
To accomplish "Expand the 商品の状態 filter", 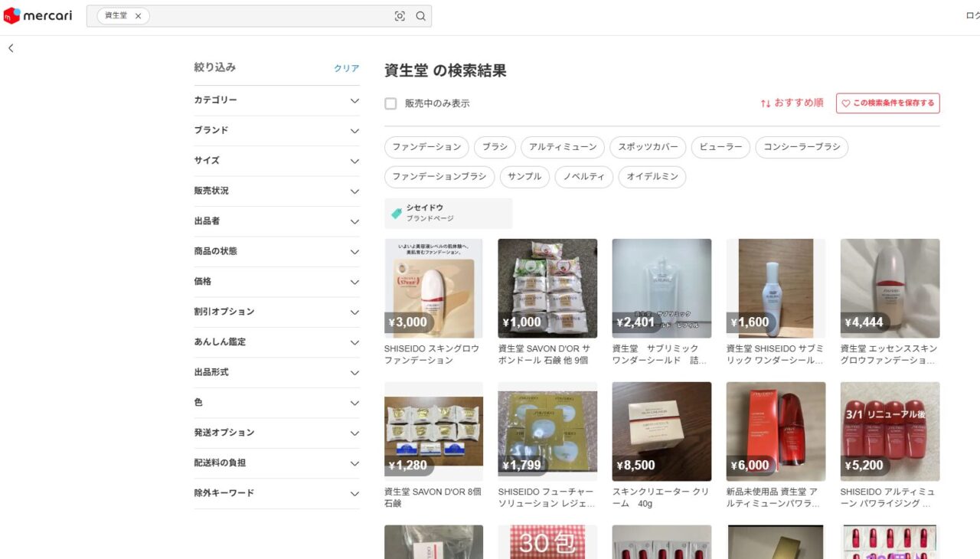I will click(276, 251).
